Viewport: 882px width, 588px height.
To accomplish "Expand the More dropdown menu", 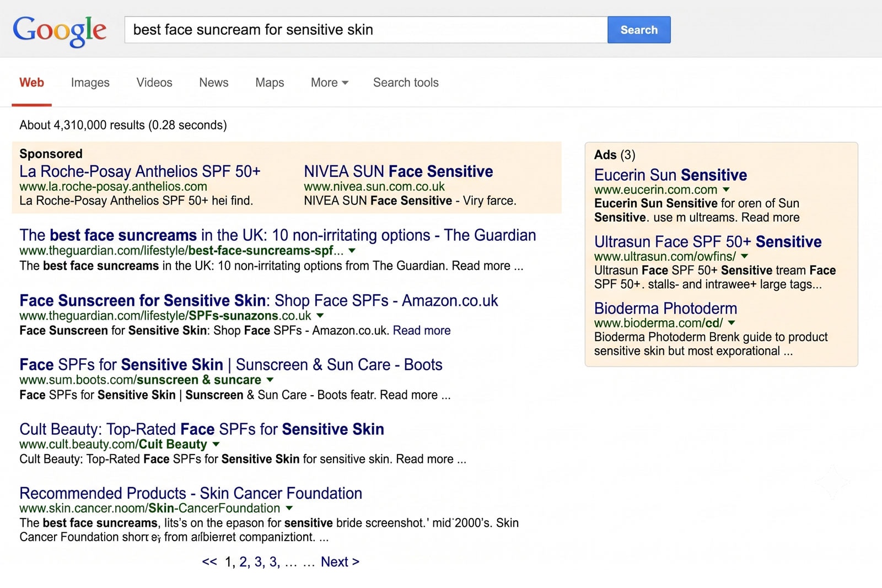I will coord(330,83).
